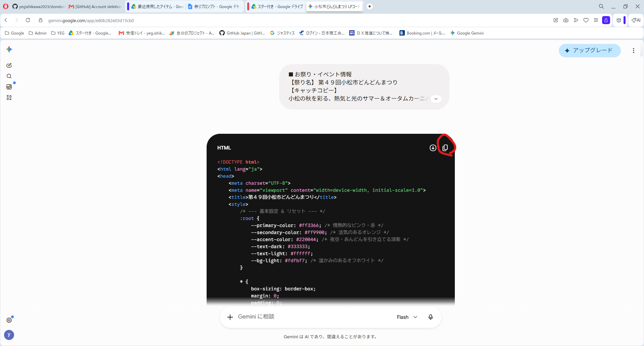Click the player arrow icon in address bar
Screen dimensions: 644x346
click(576, 20)
